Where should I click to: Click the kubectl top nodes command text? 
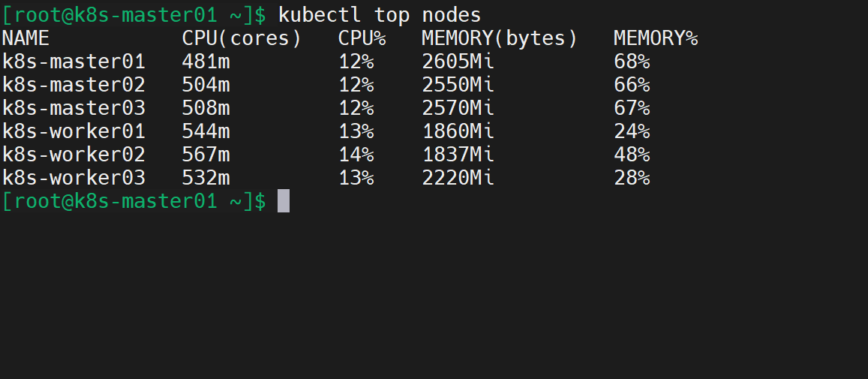[379, 14]
